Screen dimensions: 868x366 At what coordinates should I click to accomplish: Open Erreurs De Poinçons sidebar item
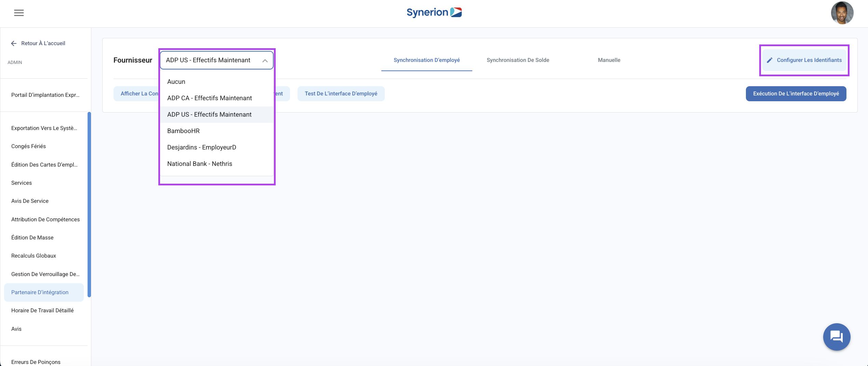(x=44, y=362)
